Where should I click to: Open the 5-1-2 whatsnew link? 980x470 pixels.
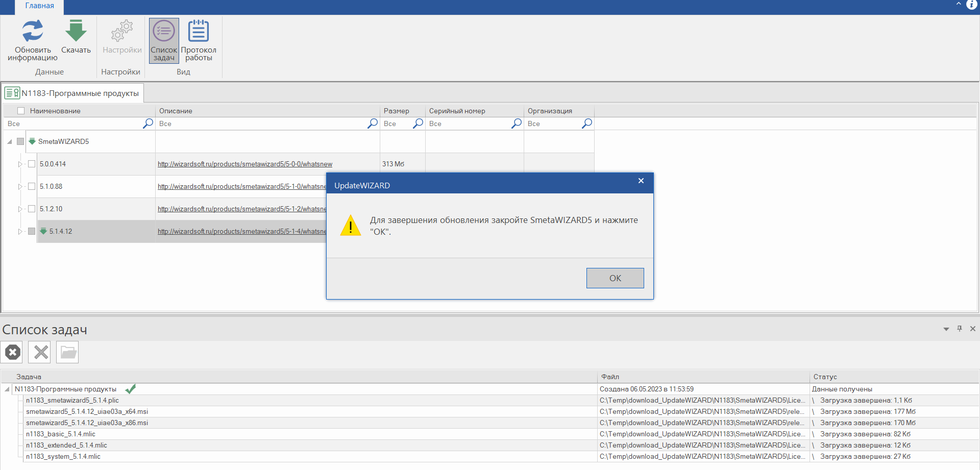[x=242, y=209]
